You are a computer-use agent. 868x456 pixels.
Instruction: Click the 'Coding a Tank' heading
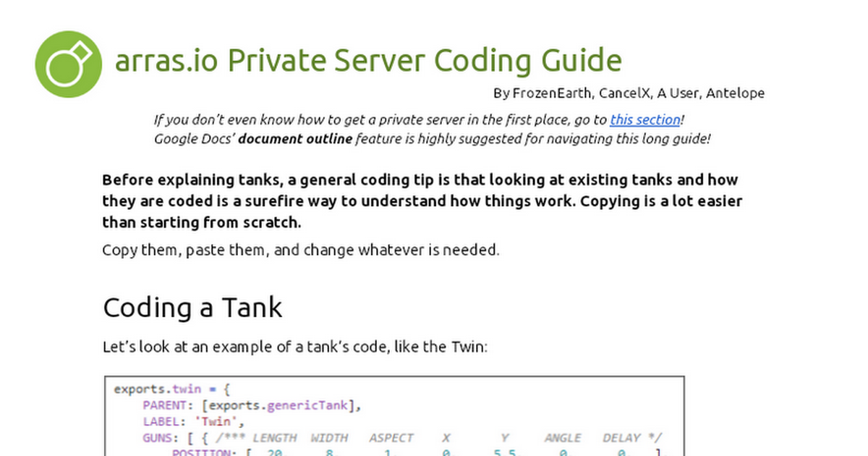click(x=192, y=308)
